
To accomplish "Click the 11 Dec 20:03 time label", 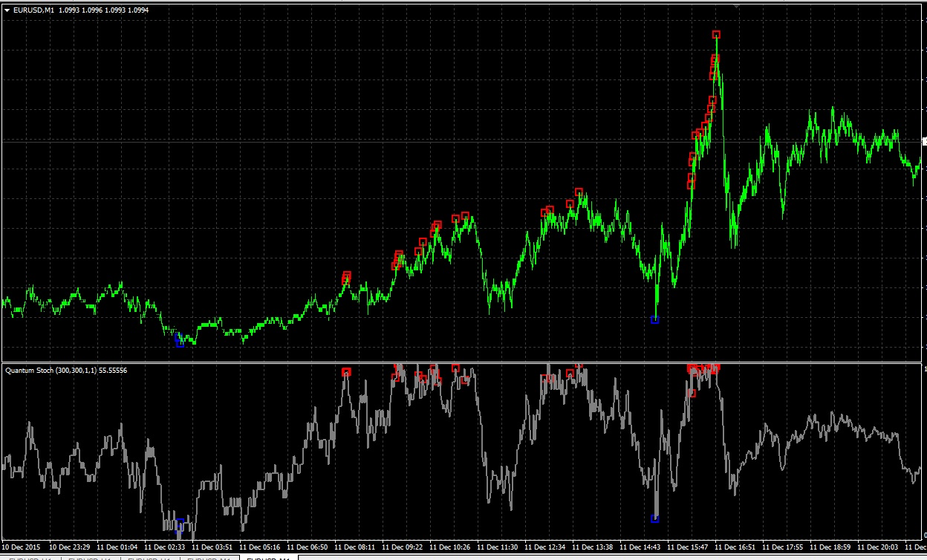I will point(878,547).
